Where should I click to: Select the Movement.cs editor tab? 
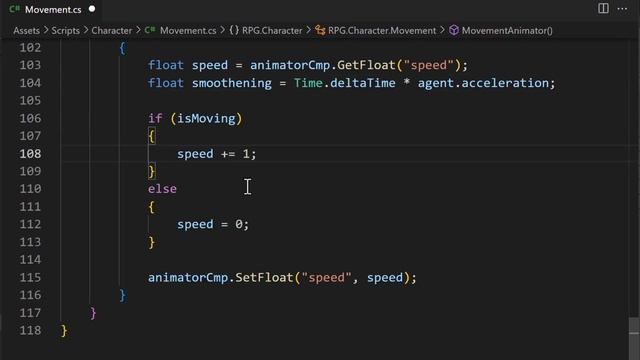(51, 9)
